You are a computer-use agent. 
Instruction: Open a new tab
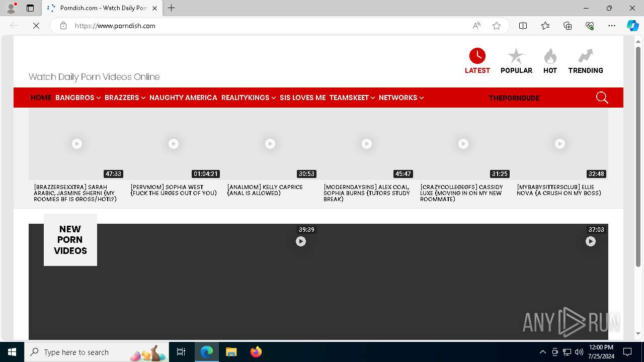(x=172, y=8)
